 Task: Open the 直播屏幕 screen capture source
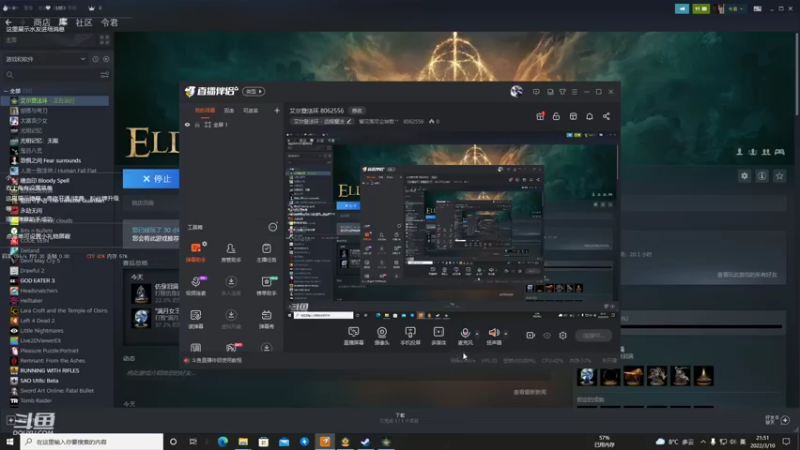(x=354, y=336)
